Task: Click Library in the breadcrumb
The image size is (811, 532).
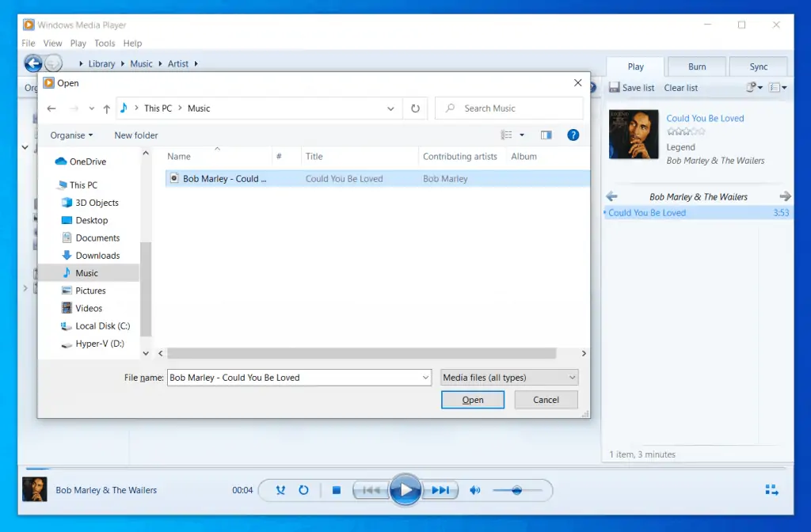Action: (101, 63)
